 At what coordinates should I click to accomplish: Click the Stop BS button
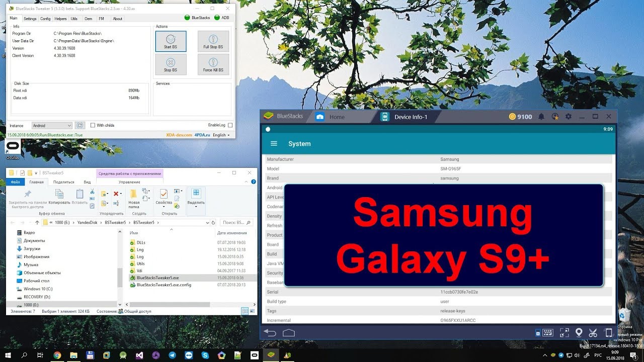click(171, 64)
